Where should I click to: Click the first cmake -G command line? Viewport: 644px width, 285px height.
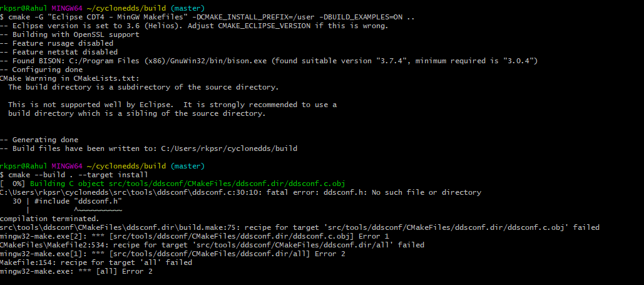pyautogui.click(x=207, y=18)
